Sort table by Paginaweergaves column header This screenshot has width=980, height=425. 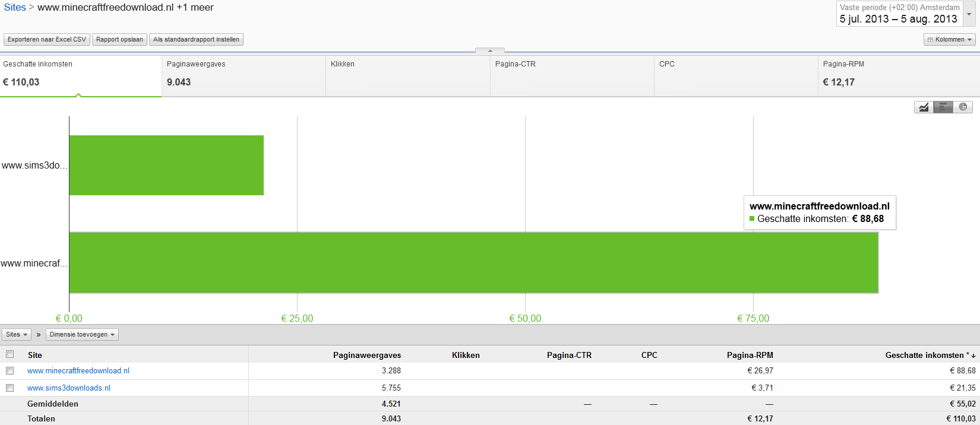(x=367, y=355)
